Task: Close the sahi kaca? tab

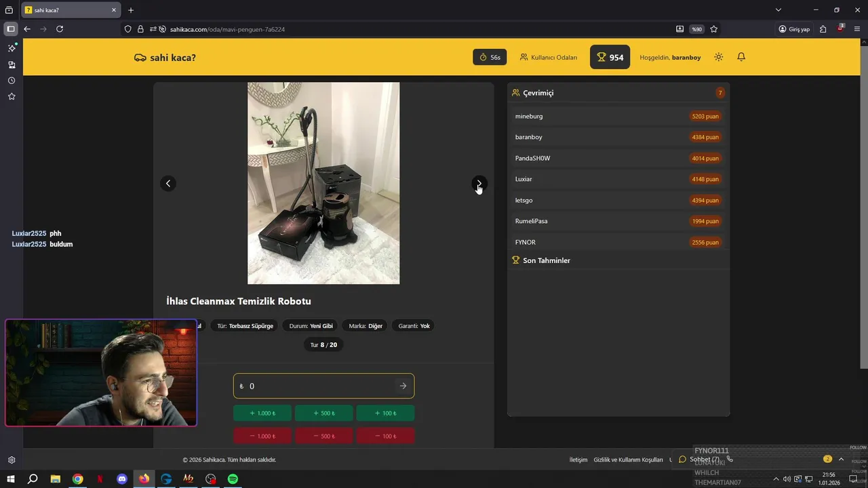Action: 114,10
